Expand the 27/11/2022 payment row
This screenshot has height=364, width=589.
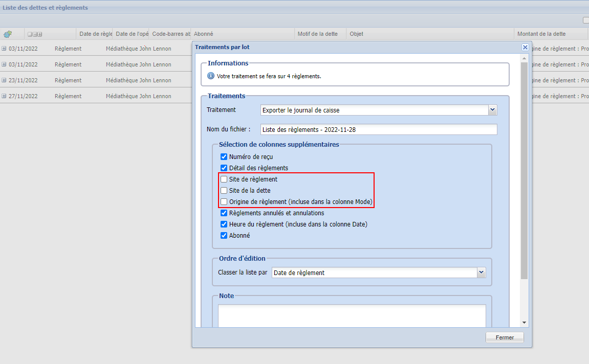tap(4, 97)
